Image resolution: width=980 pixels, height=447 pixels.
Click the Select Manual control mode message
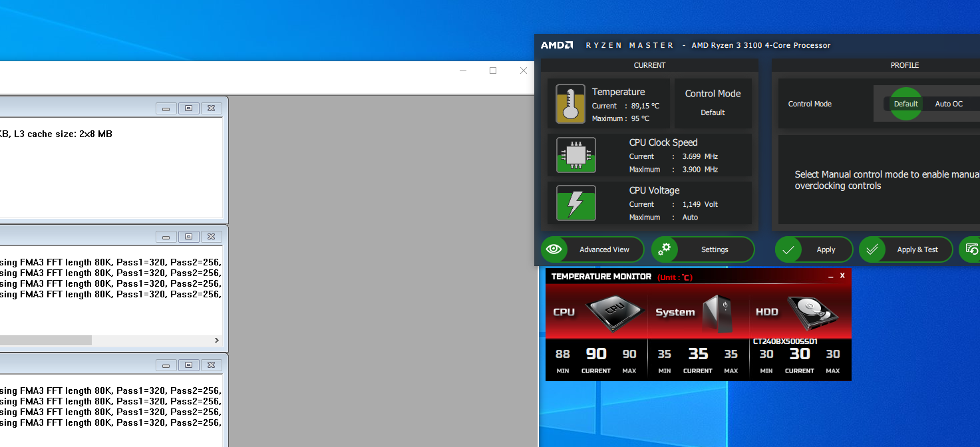(887, 180)
